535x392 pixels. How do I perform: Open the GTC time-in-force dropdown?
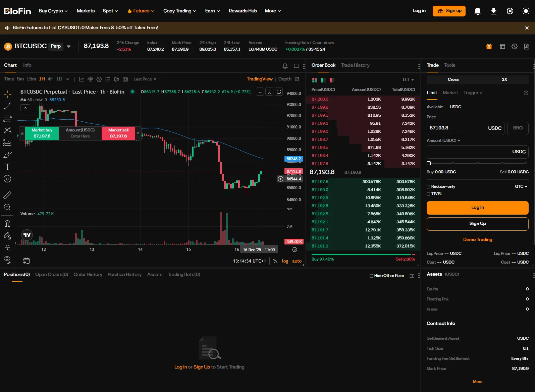(521, 186)
